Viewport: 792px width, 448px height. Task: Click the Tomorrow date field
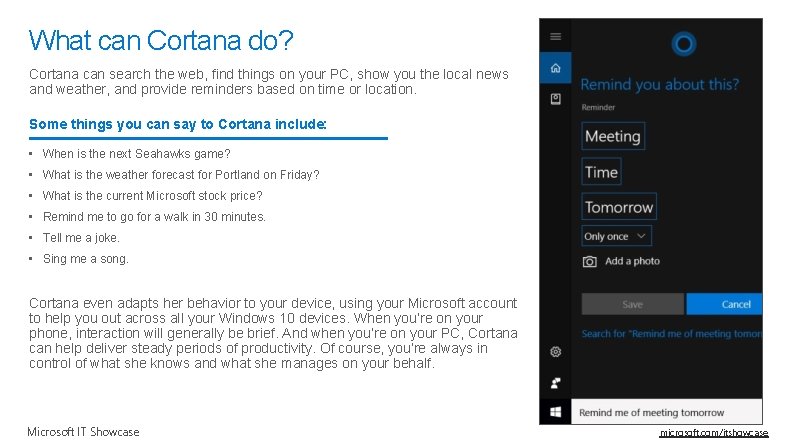(x=619, y=207)
